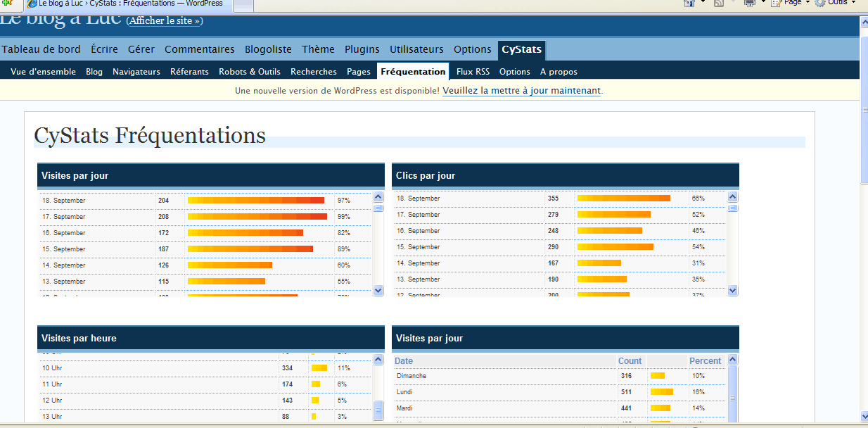
Task: Click the 99% bar for 208 visits
Action: pyautogui.click(x=257, y=217)
